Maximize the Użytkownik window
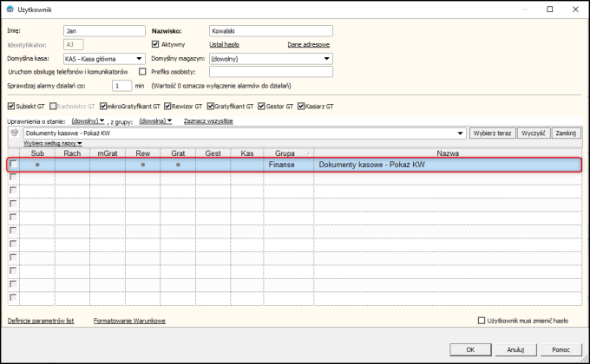 click(550, 10)
